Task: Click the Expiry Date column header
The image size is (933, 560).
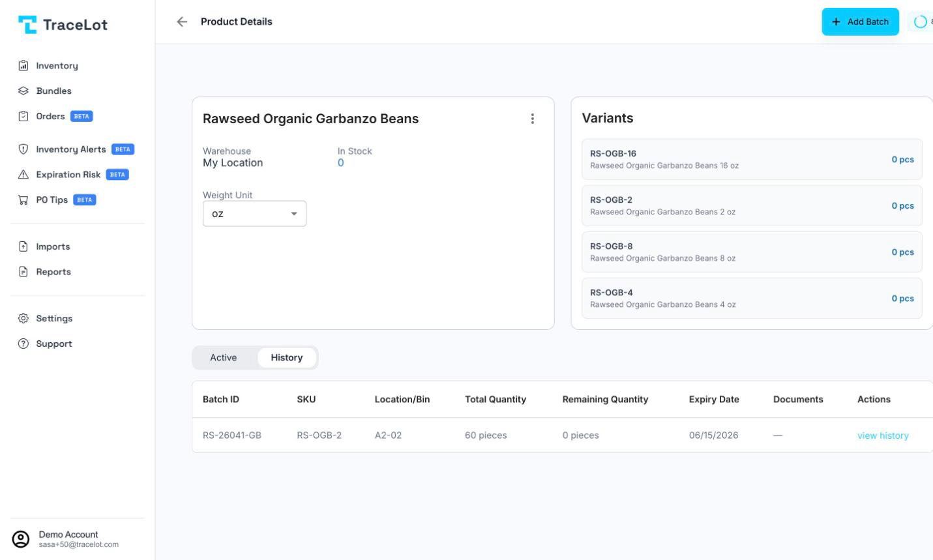Action: [x=714, y=400]
